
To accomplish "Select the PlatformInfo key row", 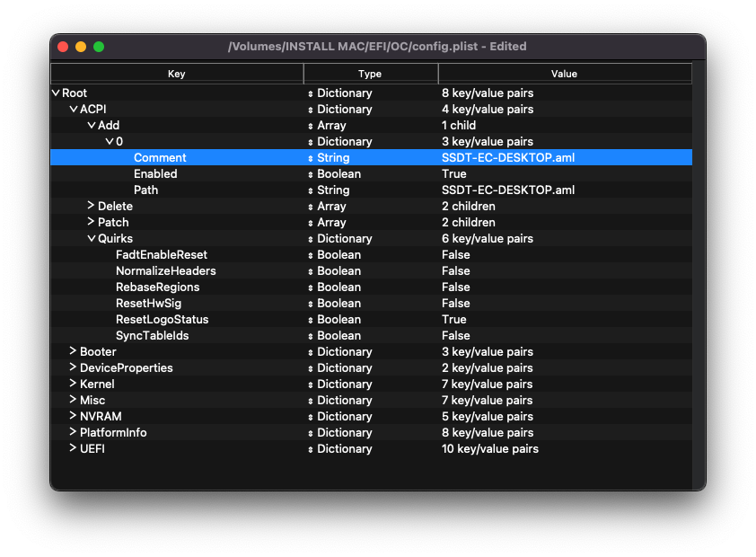I will (x=113, y=433).
